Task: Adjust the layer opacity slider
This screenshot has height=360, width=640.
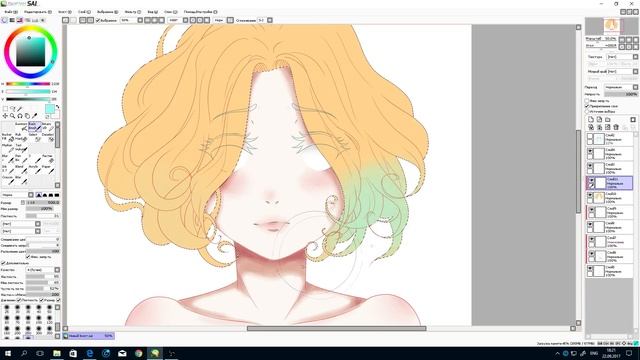Action: pyautogui.click(x=621, y=94)
